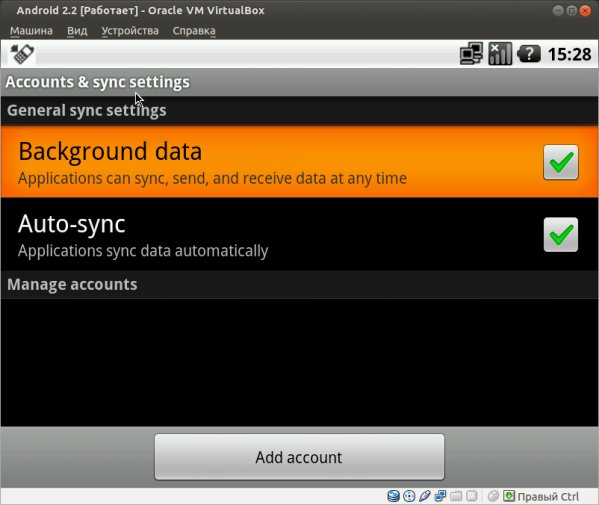Toggle the Auto-sync checkbox off
The width and height of the screenshot is (599, 505).
(x=561, y=235)
